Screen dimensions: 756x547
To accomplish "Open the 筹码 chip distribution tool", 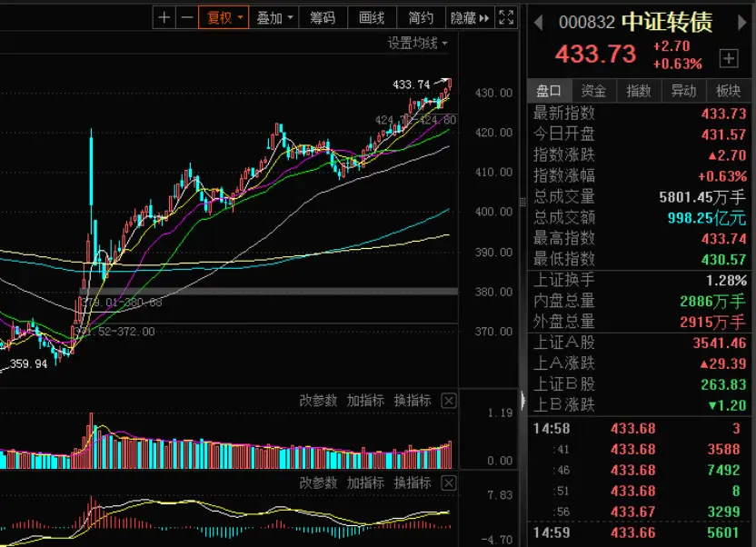I will click(x=323, y=16).
